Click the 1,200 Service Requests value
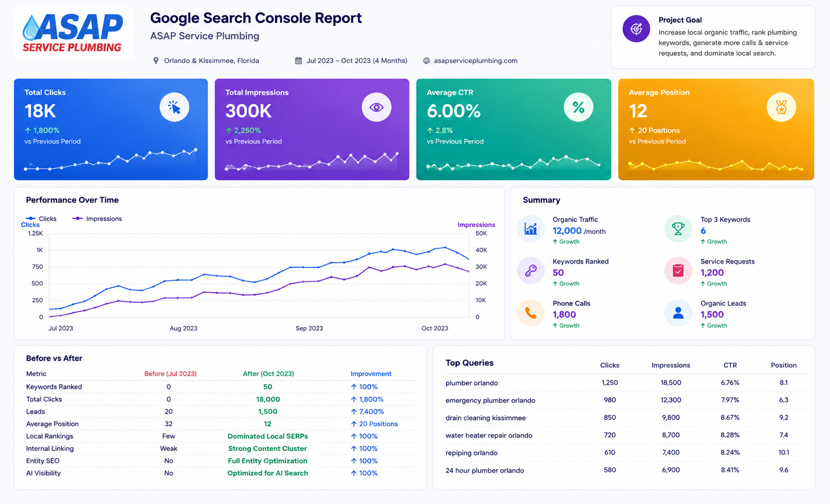The image size is (830, 504). pos(712,273)
